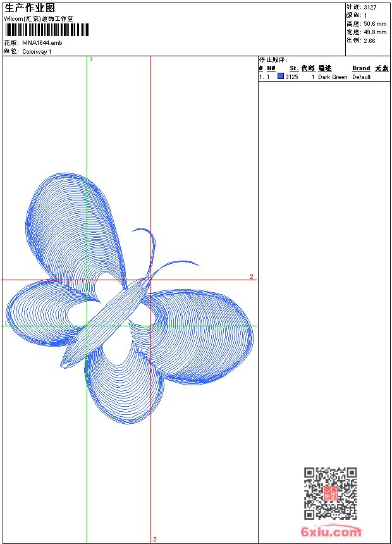
Task: Click the 描述 column header
Action: [325, 68]
